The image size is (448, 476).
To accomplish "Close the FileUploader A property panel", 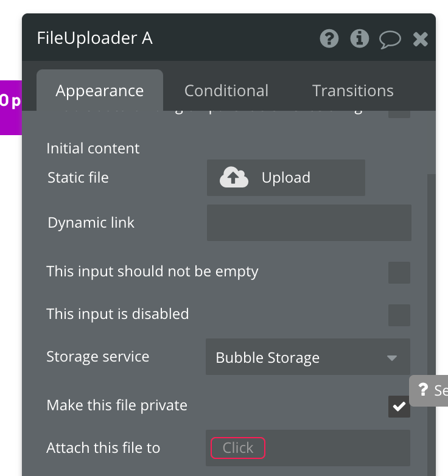I will pyautogui.click(x=421, y=40).
